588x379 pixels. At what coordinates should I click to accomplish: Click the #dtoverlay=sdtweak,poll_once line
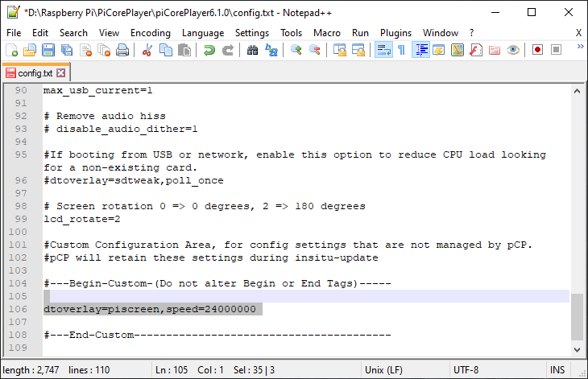tap(134, 180)
